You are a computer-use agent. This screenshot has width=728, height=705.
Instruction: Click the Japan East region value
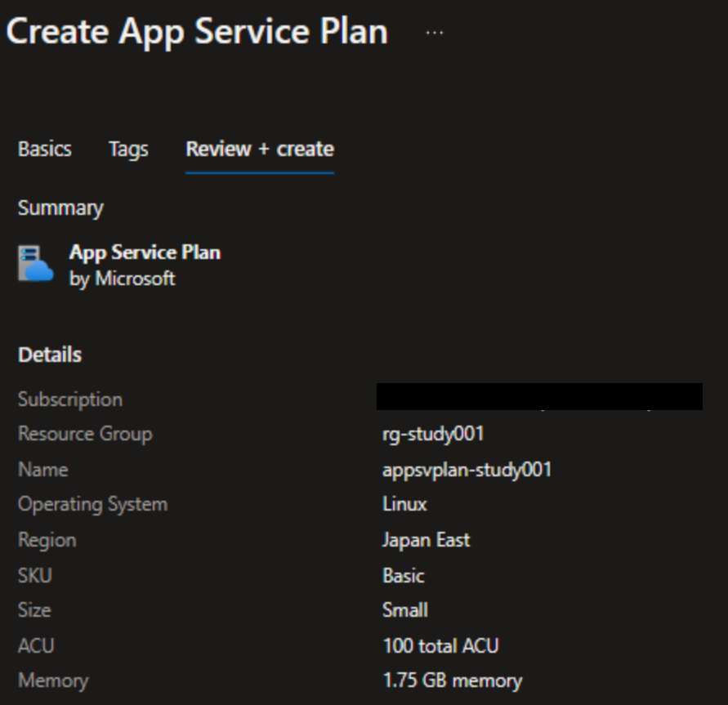[x=427, y=541]
